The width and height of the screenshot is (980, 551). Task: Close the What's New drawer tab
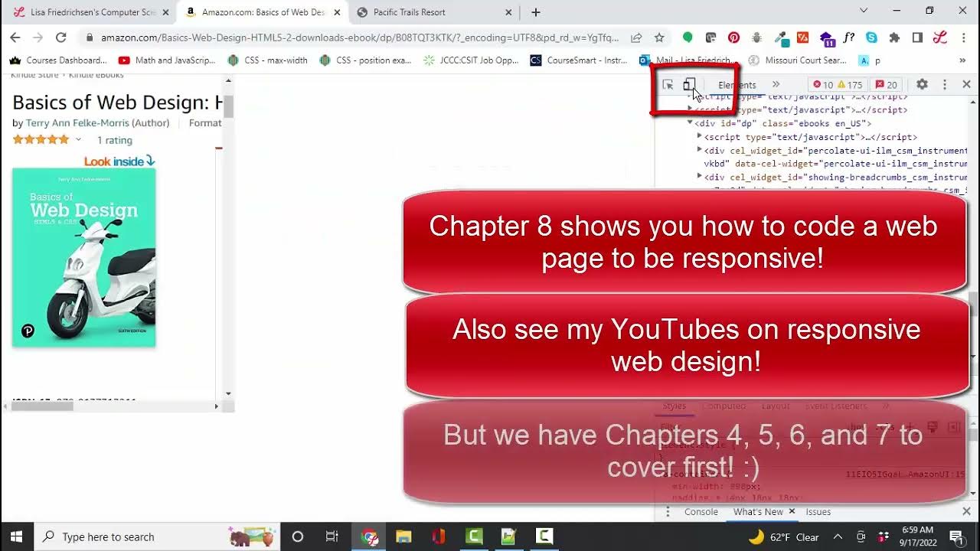792,511
